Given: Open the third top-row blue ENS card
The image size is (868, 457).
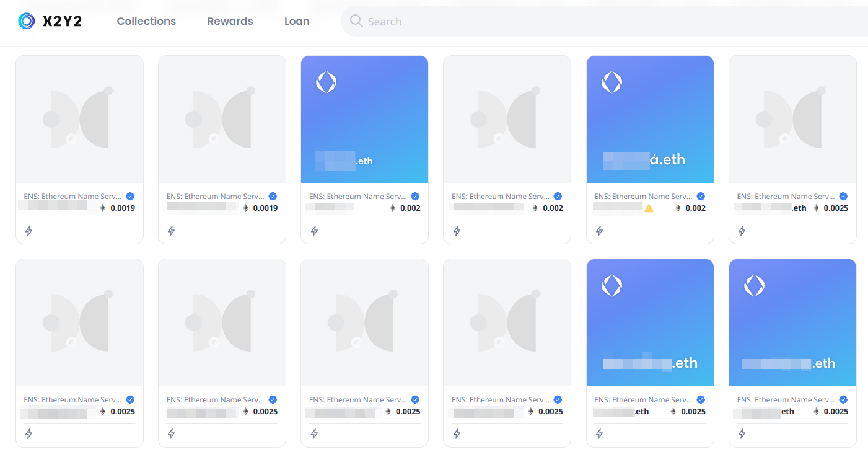Looking at the screenshot, I should [x=364, y=119].
